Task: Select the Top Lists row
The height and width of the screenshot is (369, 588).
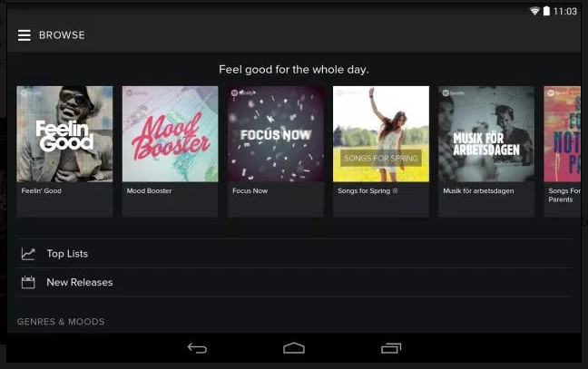Action: point(294,254)
